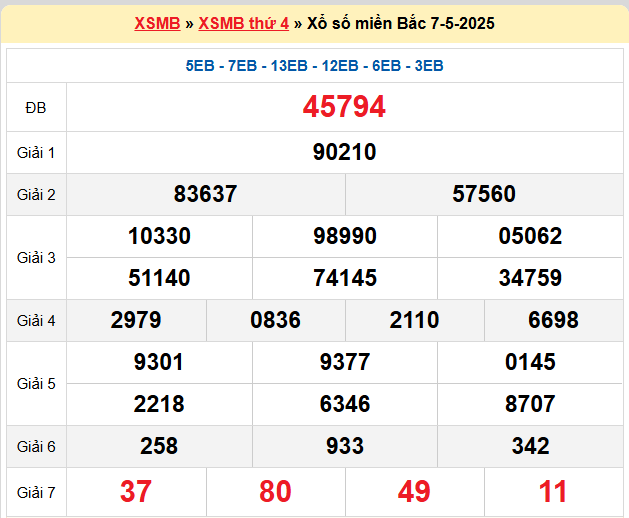629x518 pixels.
Task: Click the Giải 7 number 11
Action: 553,492
